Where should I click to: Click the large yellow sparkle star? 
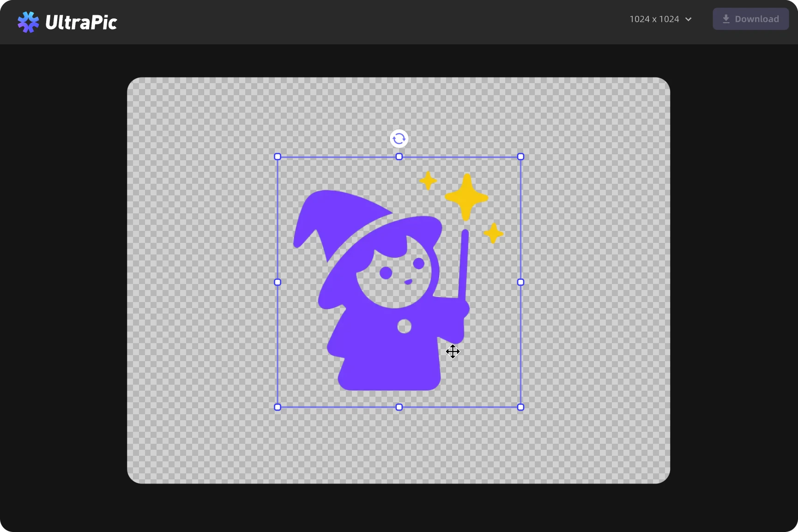466,197
